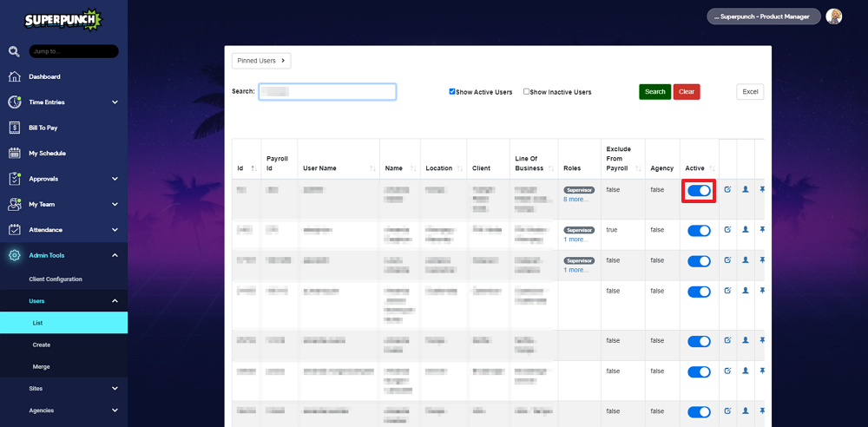The image size is (868, 427).
Task: Click the Bill To Pay dollar icon
Action: click(15, 128)
